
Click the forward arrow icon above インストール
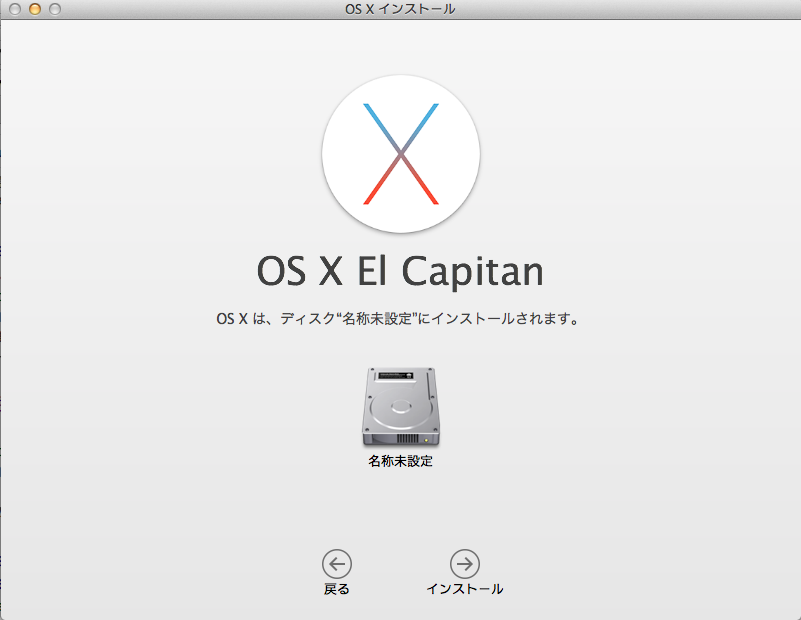tap(465, 564)
